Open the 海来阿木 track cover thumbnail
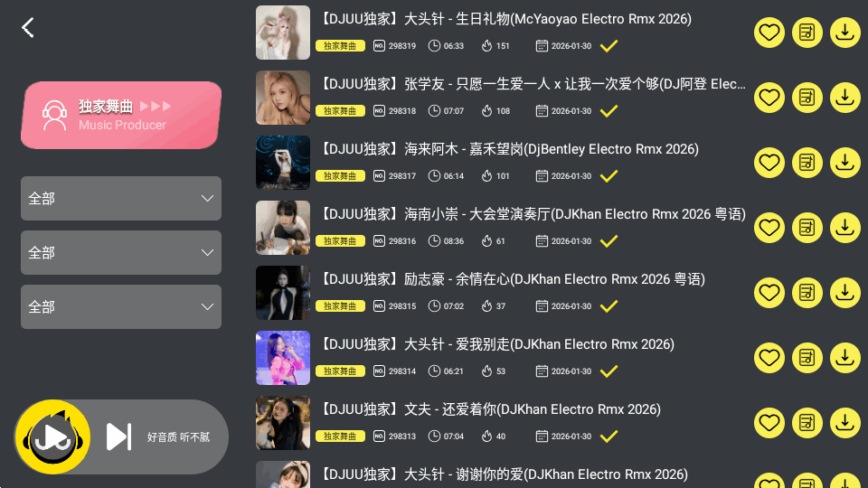The height and width of the screenshot is (488, 868). click(283, 163)
